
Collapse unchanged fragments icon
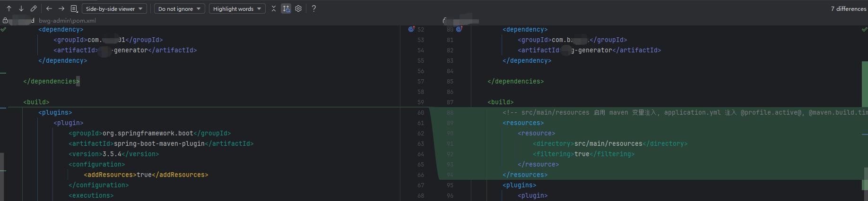coord(274,8)
